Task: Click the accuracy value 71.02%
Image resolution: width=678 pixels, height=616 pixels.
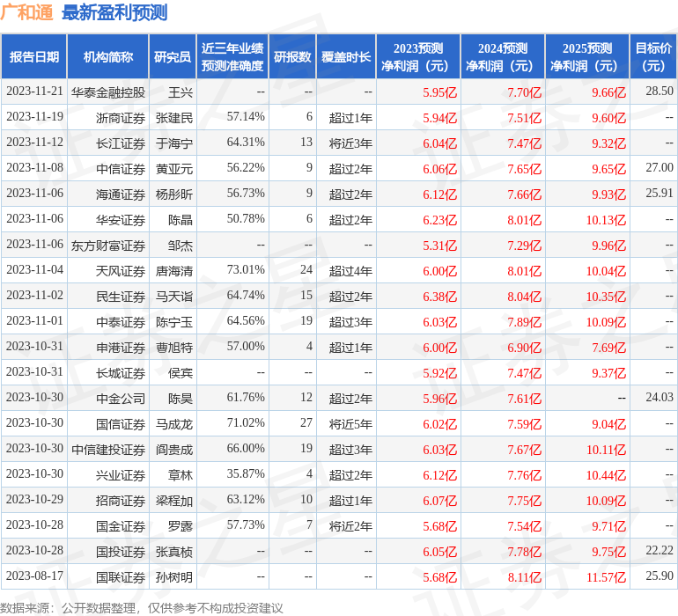Action: 246,422
